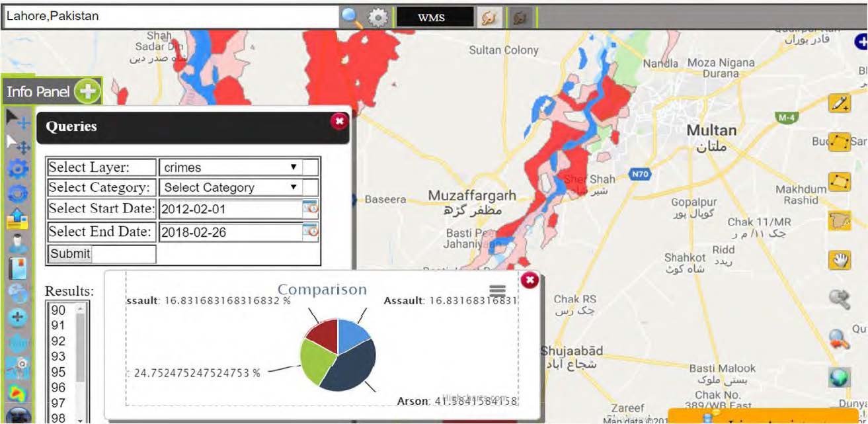Select result 92 in Results list
This screenshot has height=424, width=868.
pos(59,341)
